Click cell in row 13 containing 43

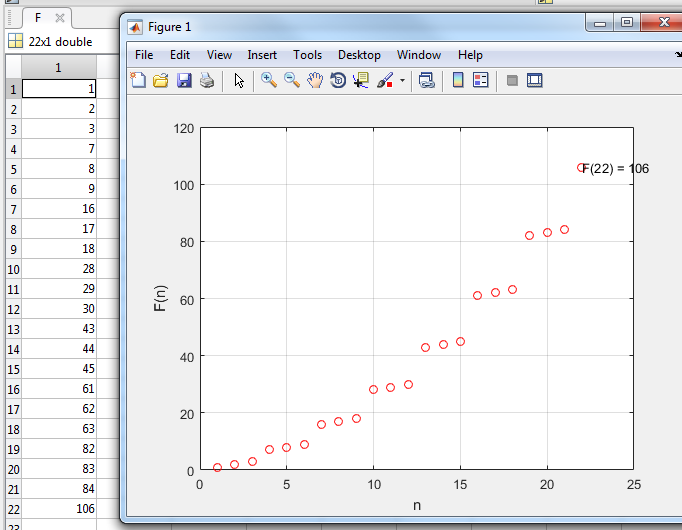click(x=59, y=329)
